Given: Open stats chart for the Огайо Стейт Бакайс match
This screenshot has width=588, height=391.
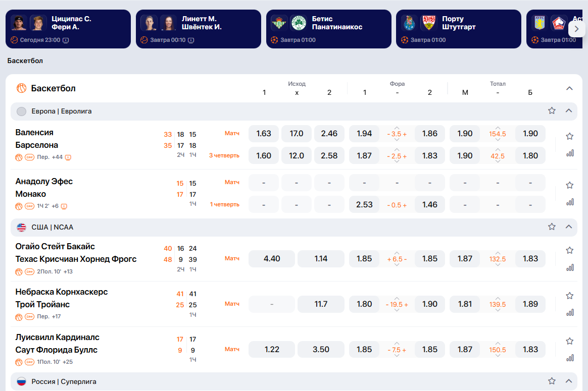Looking at the screenshot, I should pos(570,267).
